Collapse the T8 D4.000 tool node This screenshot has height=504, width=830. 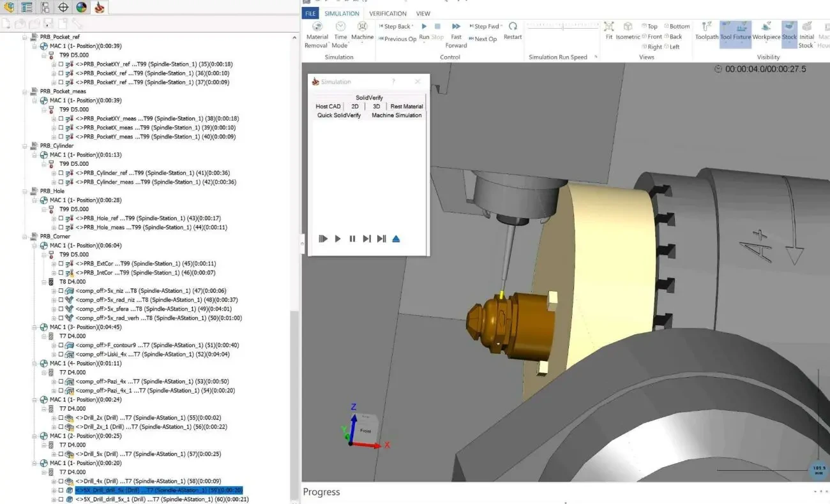pos(43,281)
